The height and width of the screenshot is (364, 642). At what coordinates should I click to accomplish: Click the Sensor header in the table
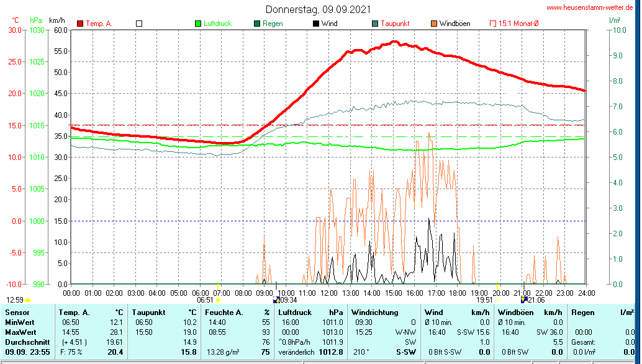(17, 313)
